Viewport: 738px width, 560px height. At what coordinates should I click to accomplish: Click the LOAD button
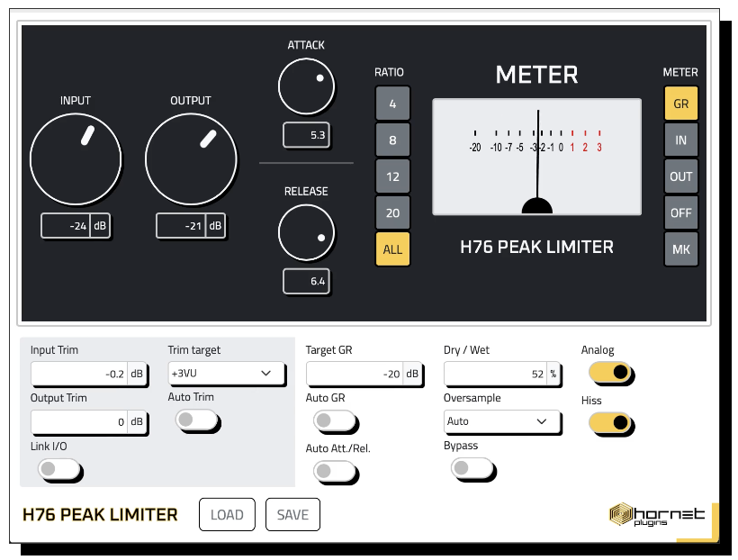227,515
